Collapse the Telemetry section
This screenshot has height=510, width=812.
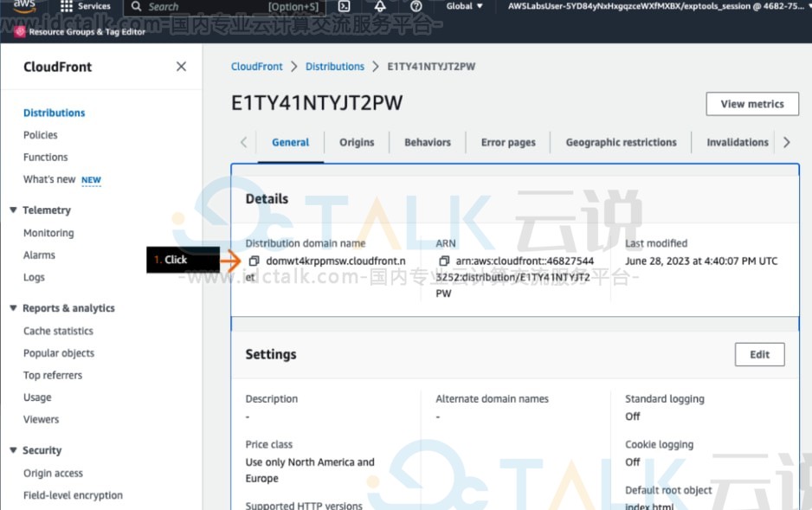pyautogui.click(x=13, y=210)
